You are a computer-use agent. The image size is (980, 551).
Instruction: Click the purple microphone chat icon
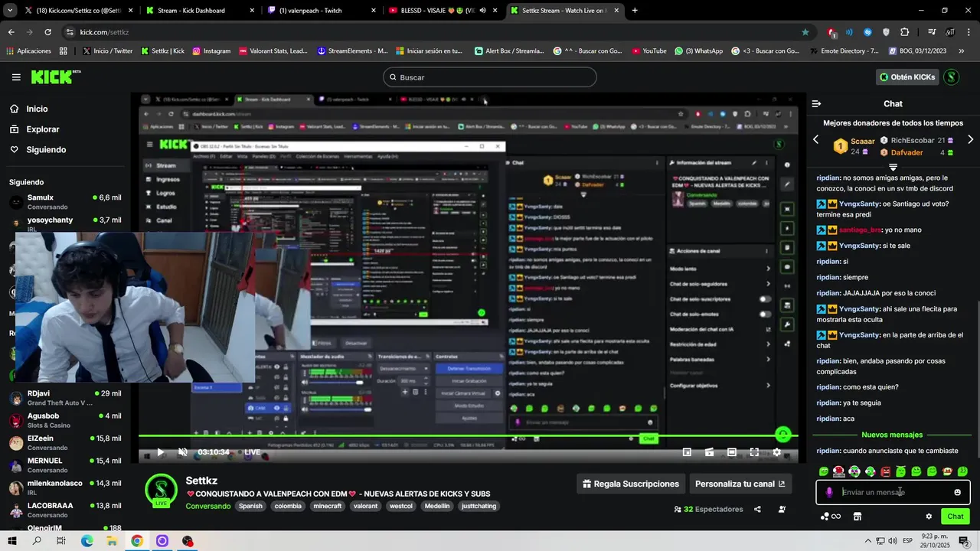tap(829, 492)
